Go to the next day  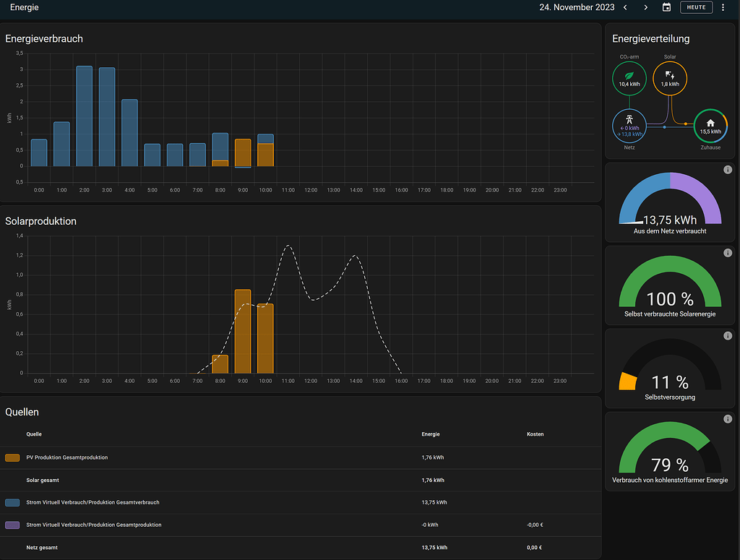[x=645, y=7]
